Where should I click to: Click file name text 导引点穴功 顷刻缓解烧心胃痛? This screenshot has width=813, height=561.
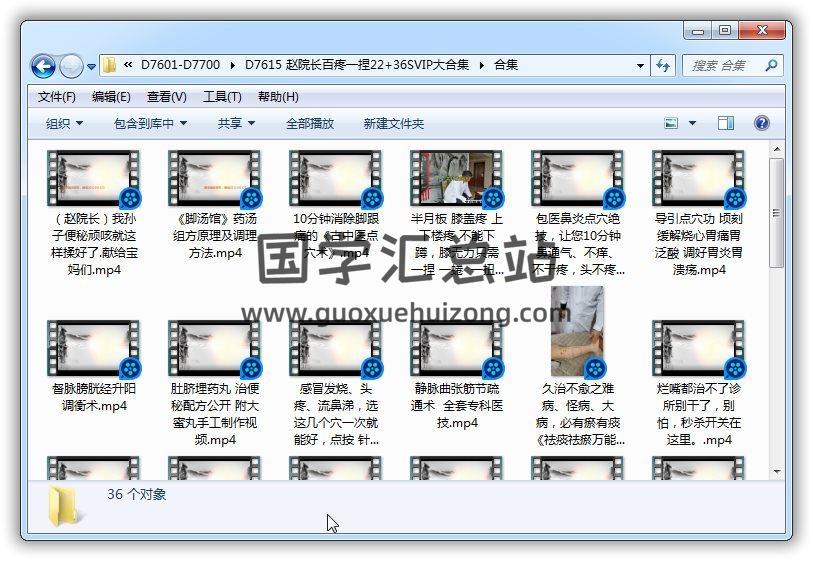coord(699,244)
